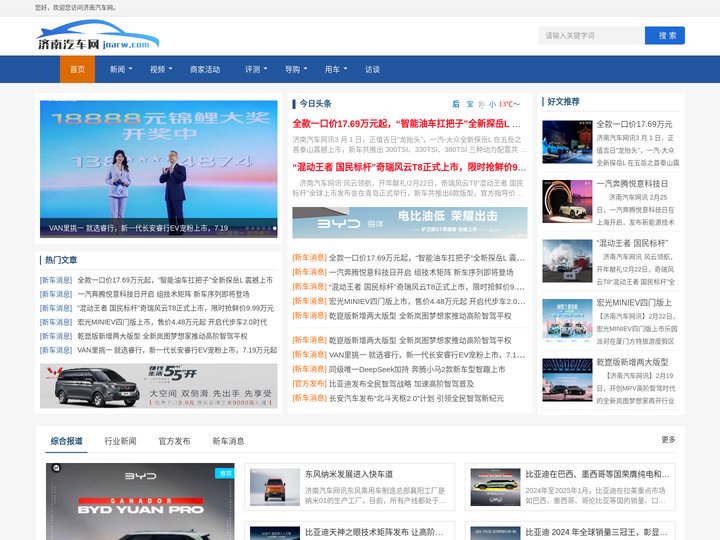This screenshot has height=540, width=720.
Task: Open 热门文章 item VAN里挑一 就选睿行
Action: (177, 350)
